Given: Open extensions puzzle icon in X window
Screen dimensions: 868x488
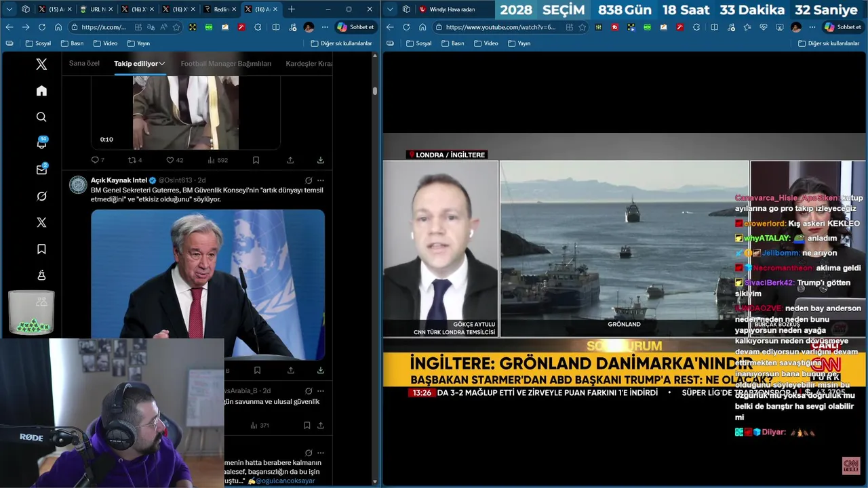Looking at the screenshot, I should coord(258,27).
